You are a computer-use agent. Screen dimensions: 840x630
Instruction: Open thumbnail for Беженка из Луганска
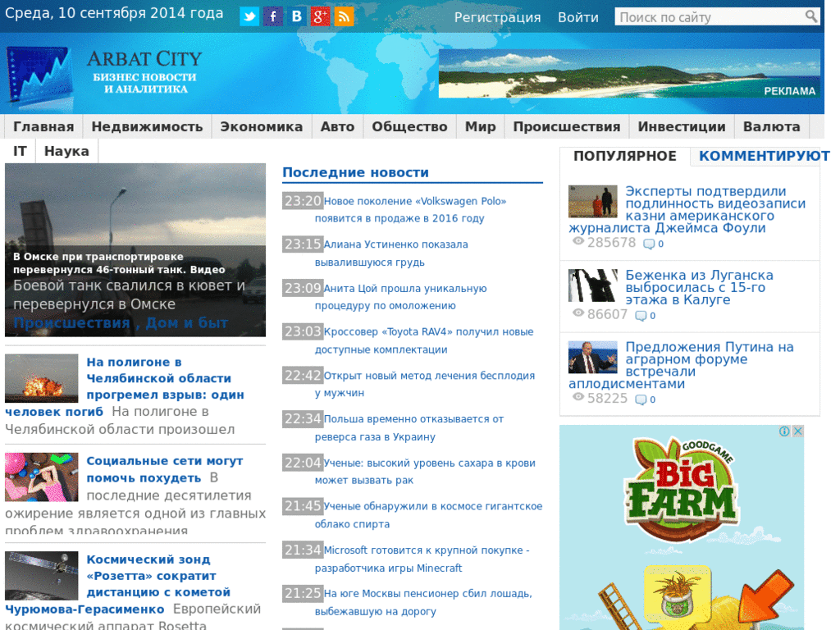(x=592, y=285)
